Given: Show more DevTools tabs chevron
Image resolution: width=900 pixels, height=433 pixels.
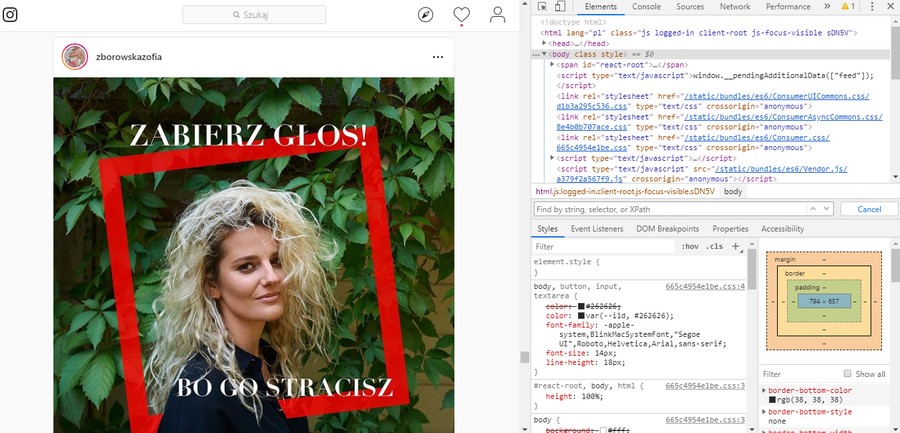Looking at the screenshot, I should click(827, 6).
